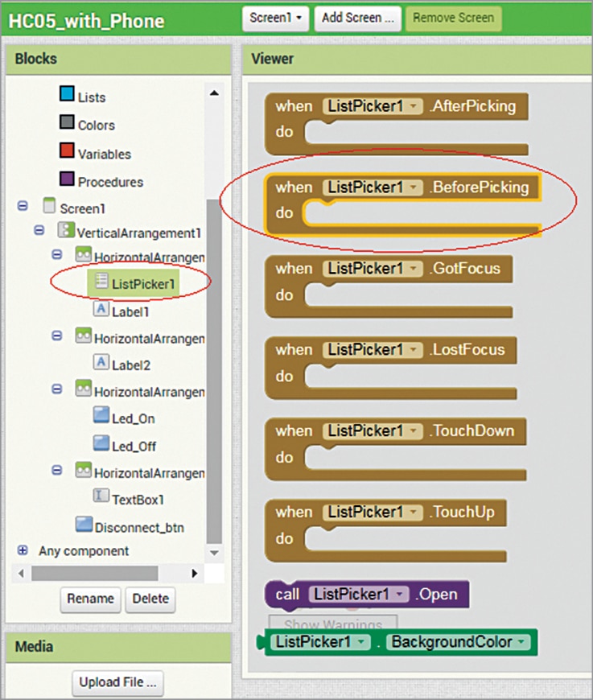The width and height of the screenshot is (593, 700).
Task: Click the Led_On button component icon
Action: [x=101, y=418]
